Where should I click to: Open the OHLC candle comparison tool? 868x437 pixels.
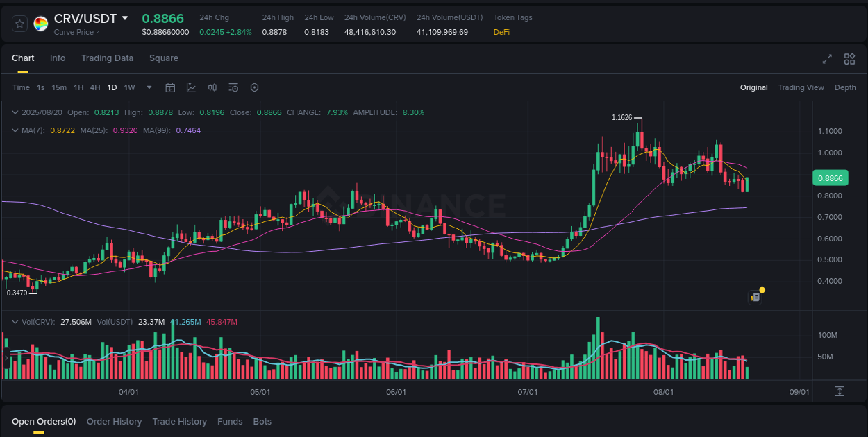click(x=212, y=87)
